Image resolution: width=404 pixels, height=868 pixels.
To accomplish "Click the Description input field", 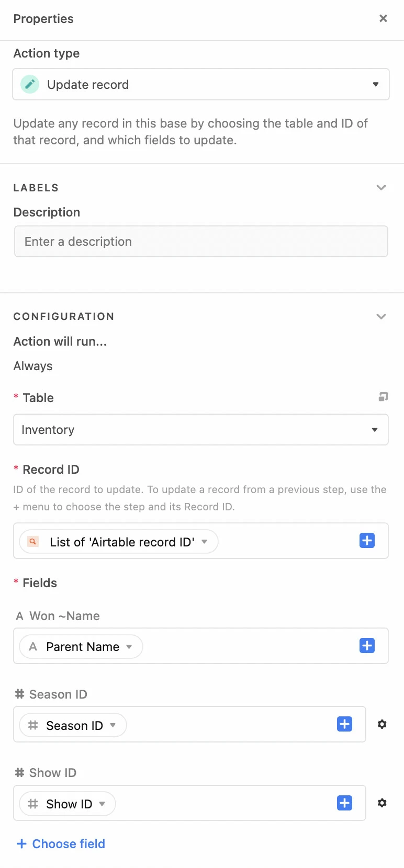I will 201,242.
